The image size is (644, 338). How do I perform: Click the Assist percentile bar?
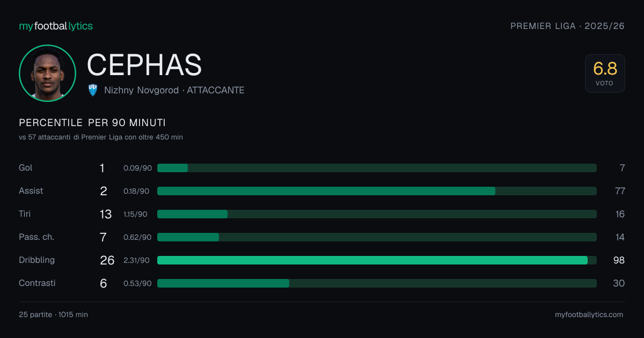pyautogui.click(x=377, y=191)
